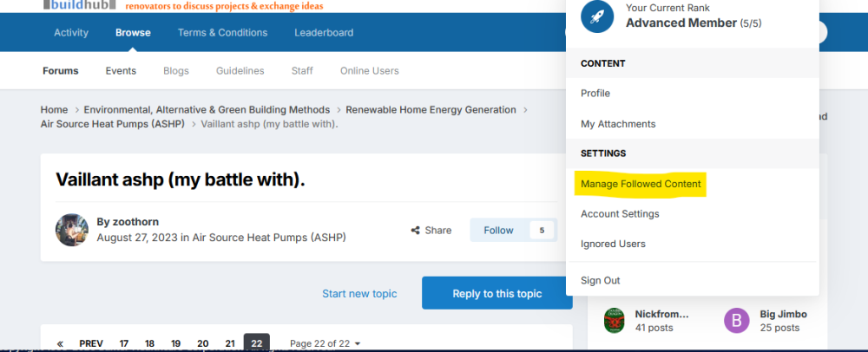
Task: Select Manage Followed Content menu item
Action: (x=641, y=184)
